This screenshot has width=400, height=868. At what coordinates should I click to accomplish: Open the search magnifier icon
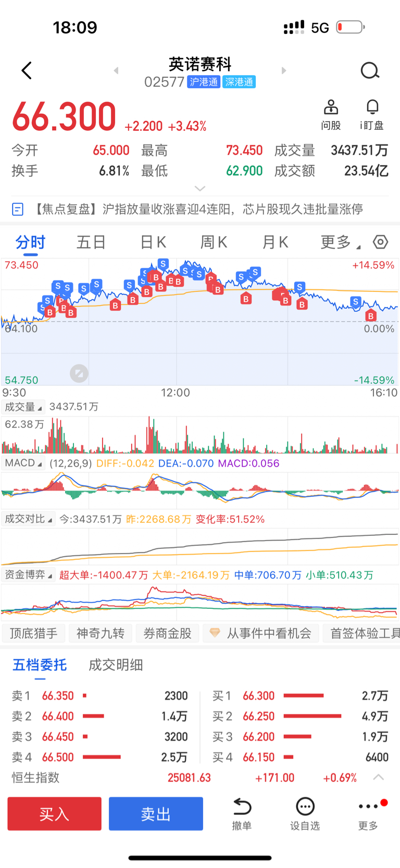pos(370,70)
